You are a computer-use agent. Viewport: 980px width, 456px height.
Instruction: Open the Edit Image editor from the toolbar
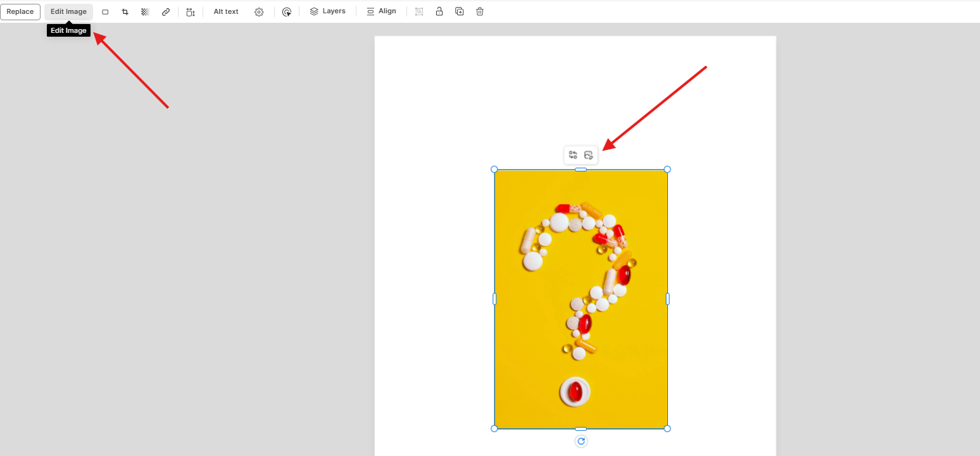(68, 11)
